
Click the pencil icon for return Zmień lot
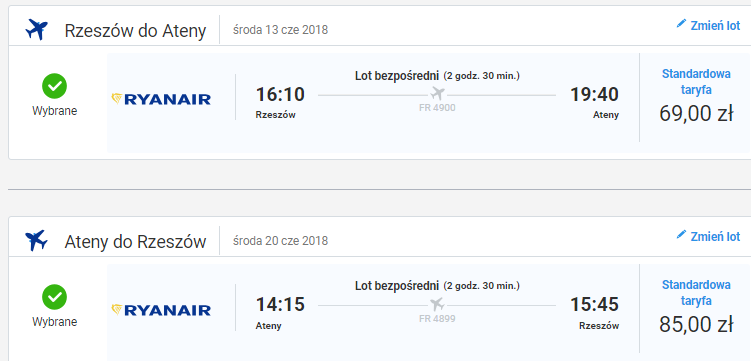[x=681, y=234]
